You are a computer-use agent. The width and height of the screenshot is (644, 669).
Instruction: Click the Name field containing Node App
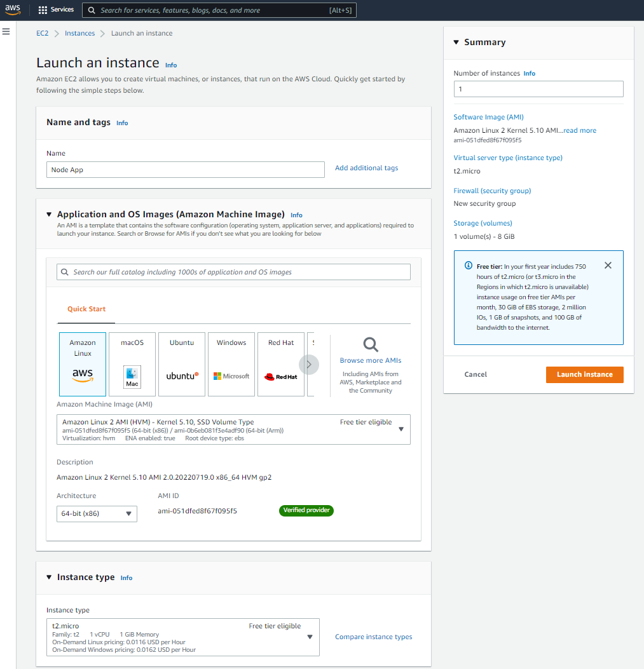186,170
